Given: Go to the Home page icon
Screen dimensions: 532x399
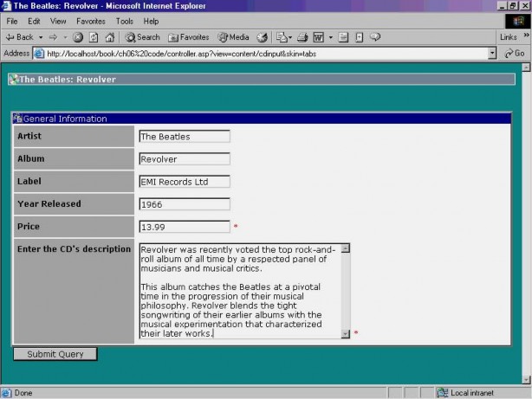Looking at the screenshot, I should 109,37.
